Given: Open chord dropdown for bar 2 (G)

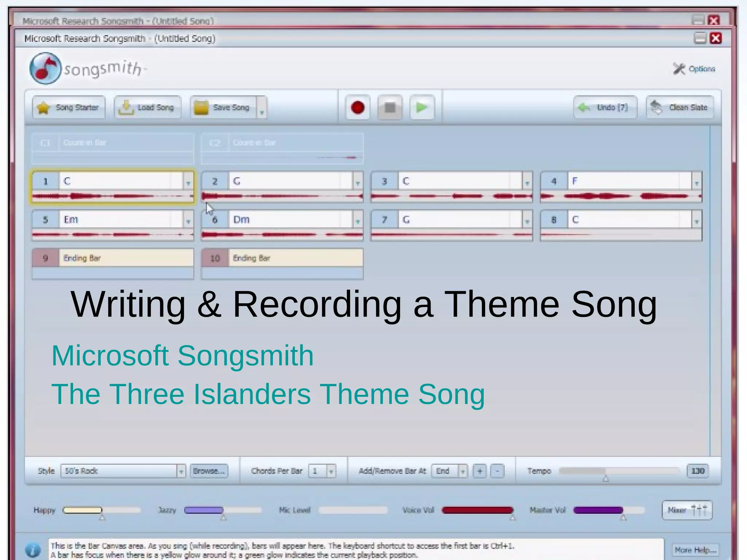Looking at the screenshot, I should [358, 182].
